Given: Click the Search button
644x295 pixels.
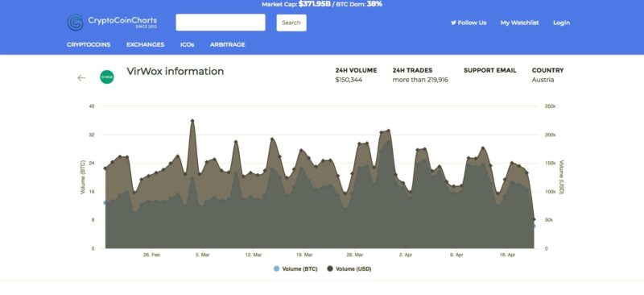Looking at the screenshot, I should [291, 23].
